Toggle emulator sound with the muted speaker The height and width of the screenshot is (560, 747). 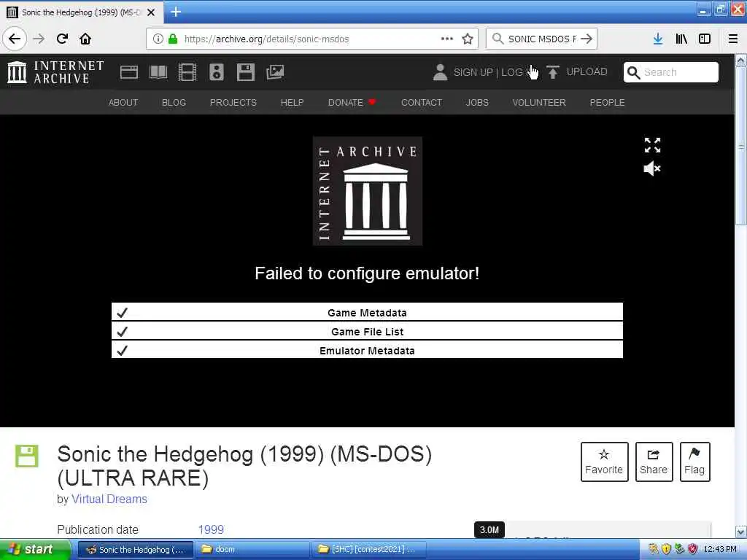(652, 168)
